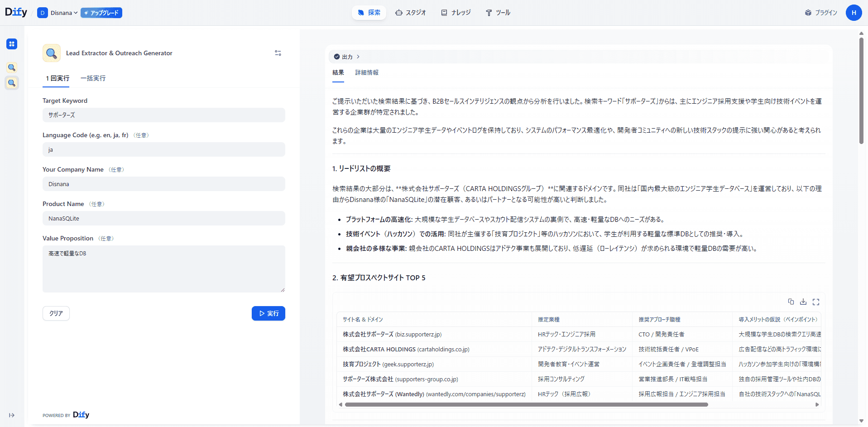Click the Language Code input field
Screen dimensions: 868x427
[164, 149]
